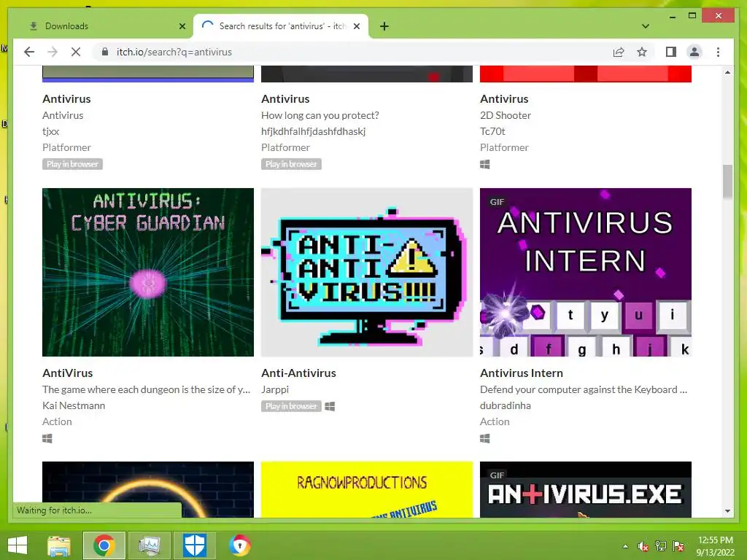Visit author hfjkdhfalhfjdashfdhaskj's page
The height and width of the screenshot is (560, 747).
[313, 131]
